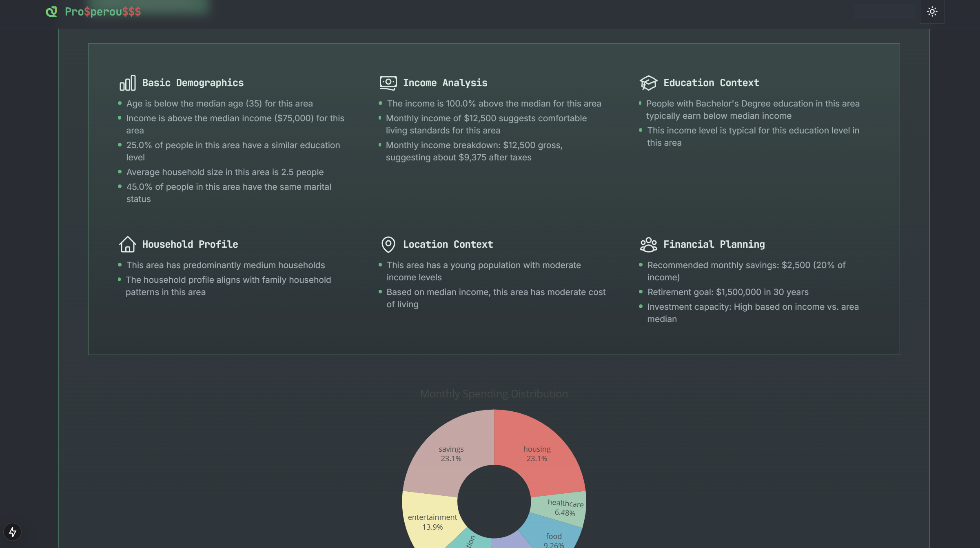Click the Income Analysis banknote icon
The height and width of the screenshot is (548, 980).
(x=388, y=83)
